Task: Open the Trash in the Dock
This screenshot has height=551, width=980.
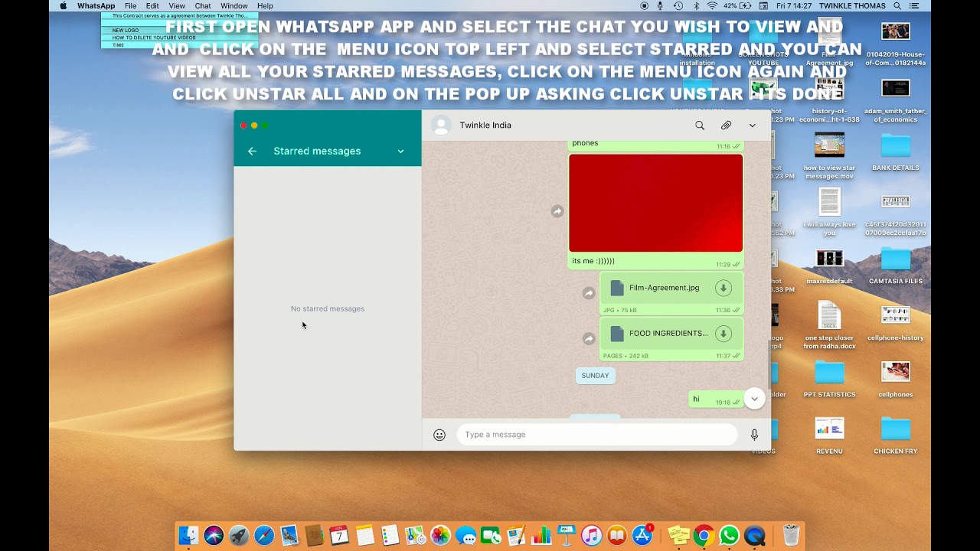Action: click(791, 535)
